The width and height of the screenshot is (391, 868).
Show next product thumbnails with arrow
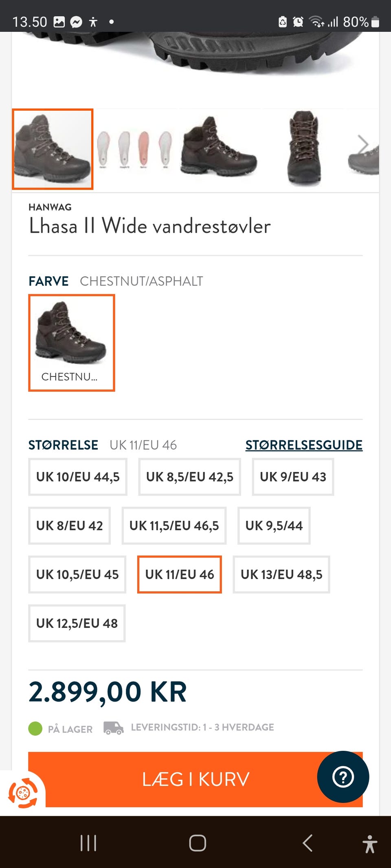[362, 144]
